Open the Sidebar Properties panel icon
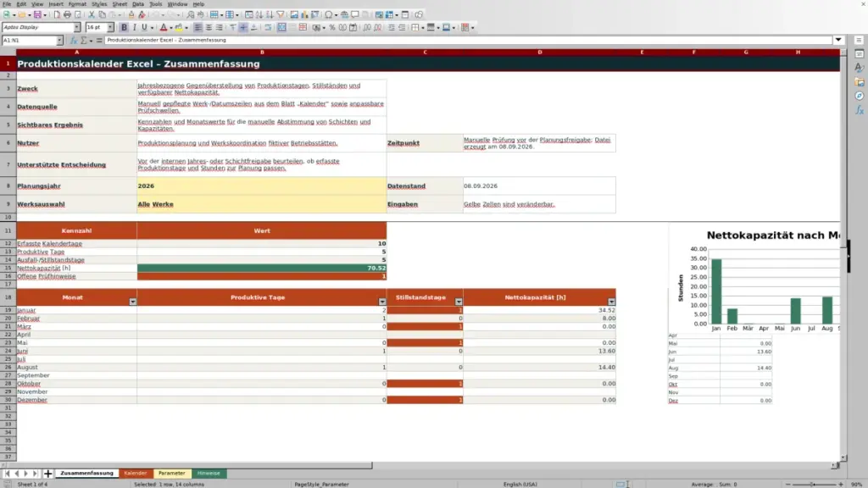This screenshot has width=868, height=488. click(860, 53)
